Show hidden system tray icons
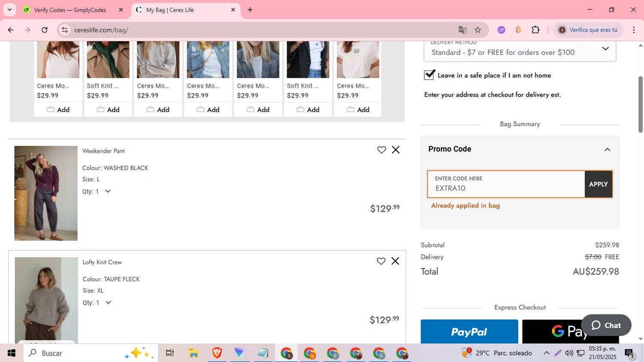Image resolution: width=644 pixels, height=362 pixels. pos(546,353)
